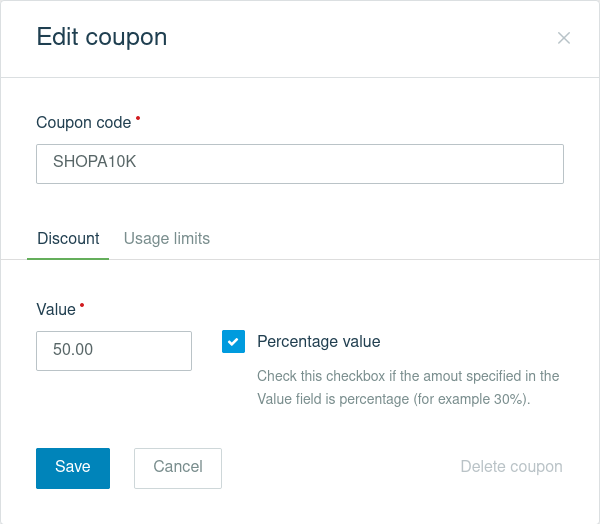Focus the Coupon code input field
Screen dimensions: 600x524
click(x=300, y=164)
